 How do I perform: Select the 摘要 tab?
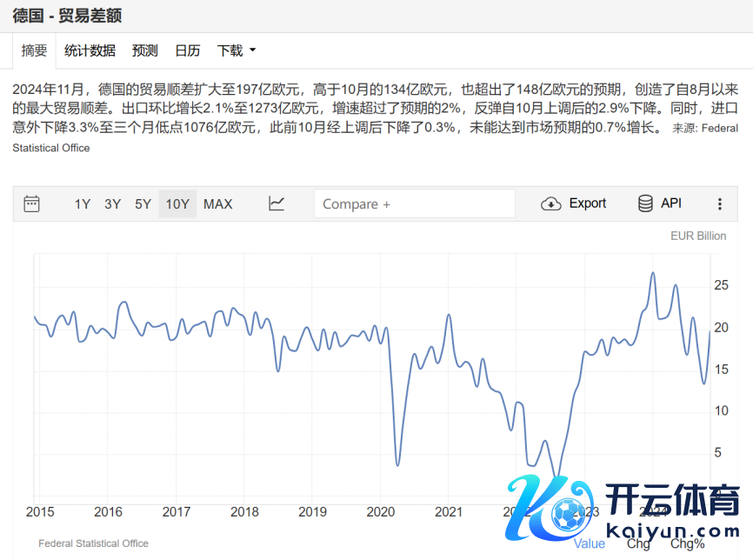pyautogui.click(x=35, y=50)
